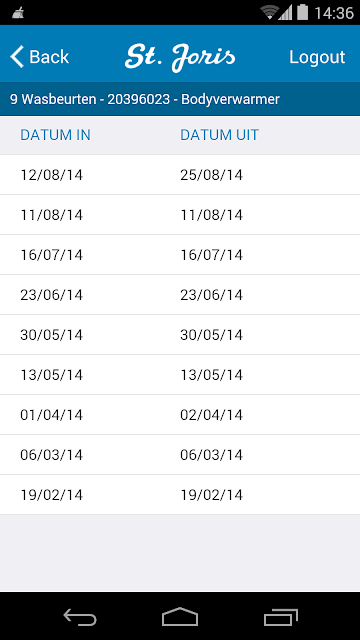The image size is (360, 640).
Task: Go back using the Back text
Action: point(49,57)
